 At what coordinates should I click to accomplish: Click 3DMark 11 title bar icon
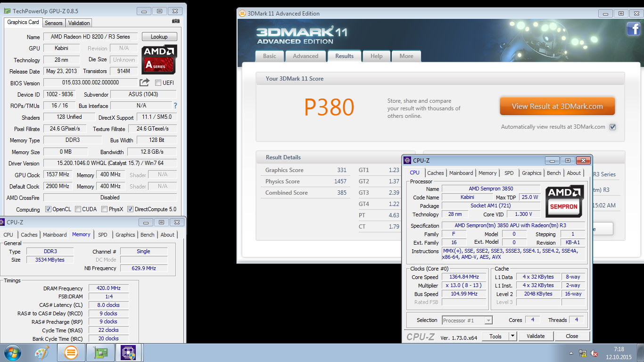[242, 13]
